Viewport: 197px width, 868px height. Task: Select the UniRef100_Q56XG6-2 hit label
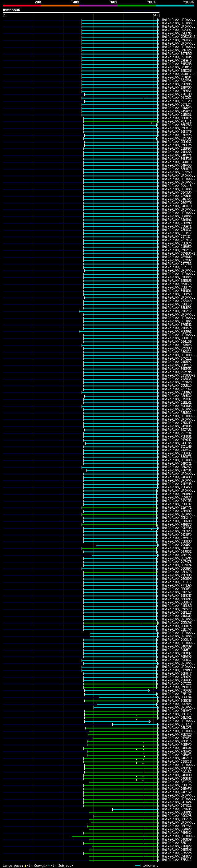pos(179,37)
